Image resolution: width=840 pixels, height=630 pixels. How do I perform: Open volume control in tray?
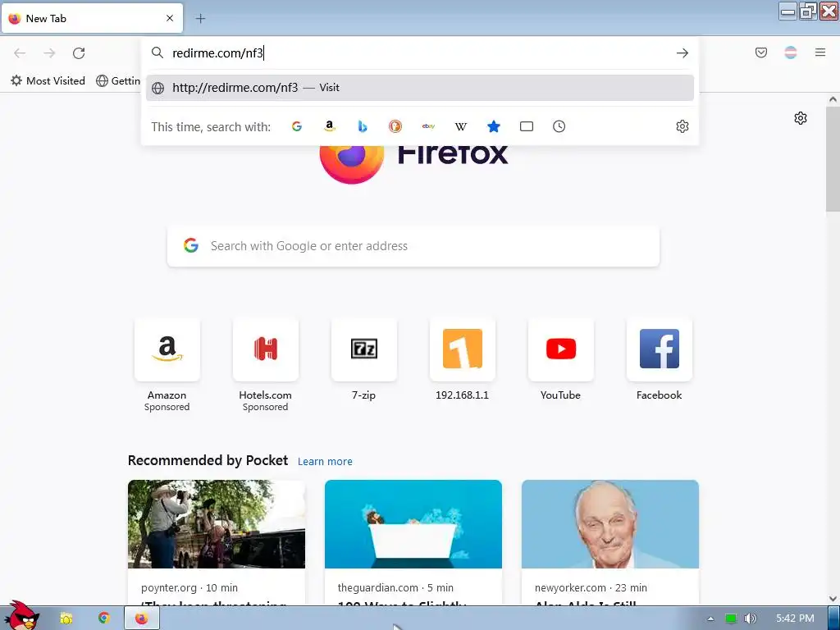point(750,619)
